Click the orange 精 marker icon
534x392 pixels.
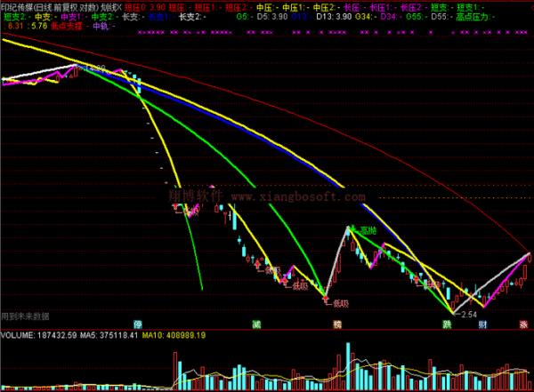(336, 324)
